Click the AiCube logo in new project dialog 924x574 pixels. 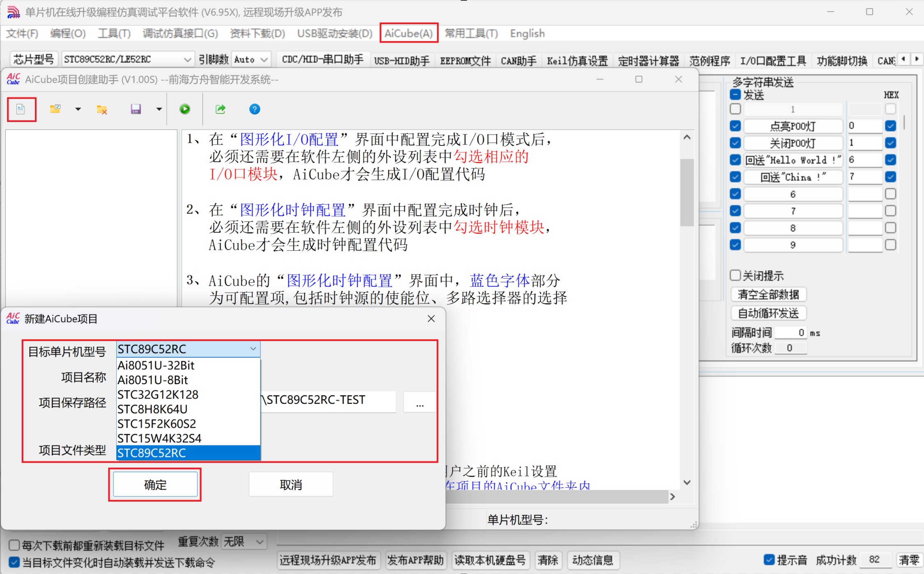13,318
